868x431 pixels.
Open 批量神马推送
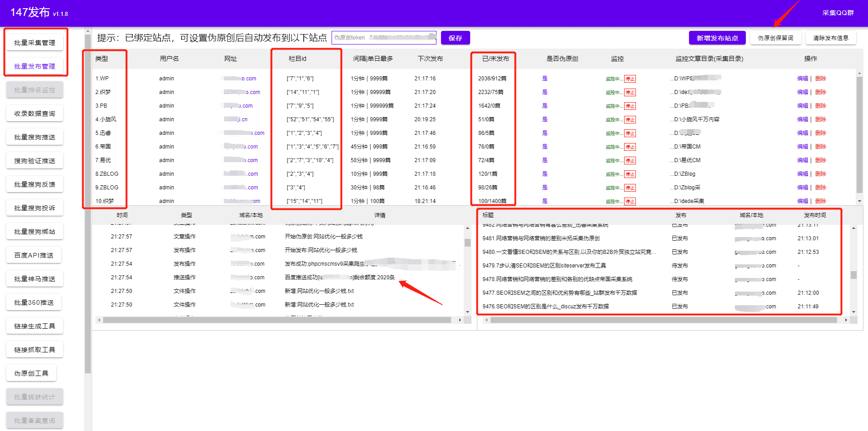coord(35,278)
